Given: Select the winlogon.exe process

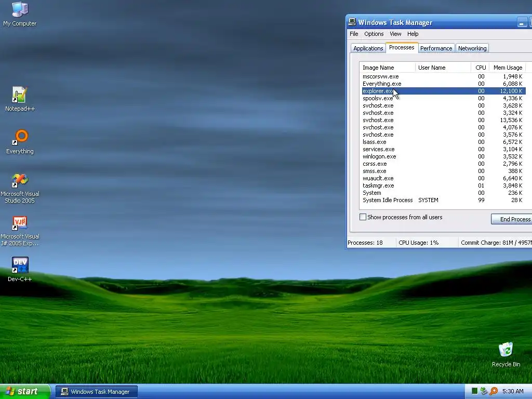Looking at the screenshot, I should 443,156.
